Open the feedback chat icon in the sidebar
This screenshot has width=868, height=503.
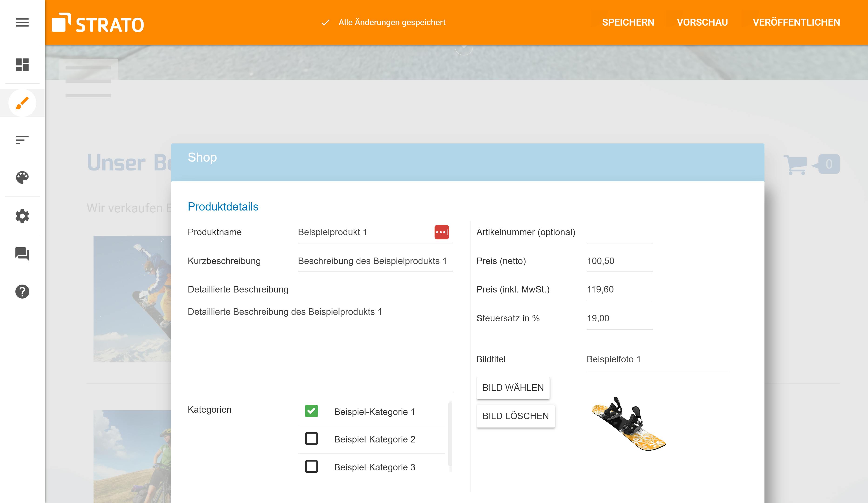22,255
